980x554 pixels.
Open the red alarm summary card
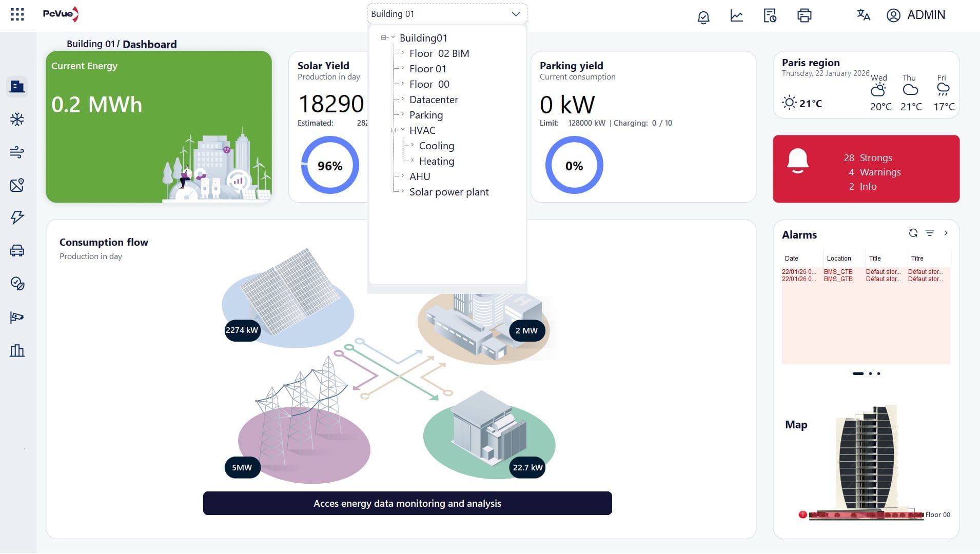pos(866,169)
